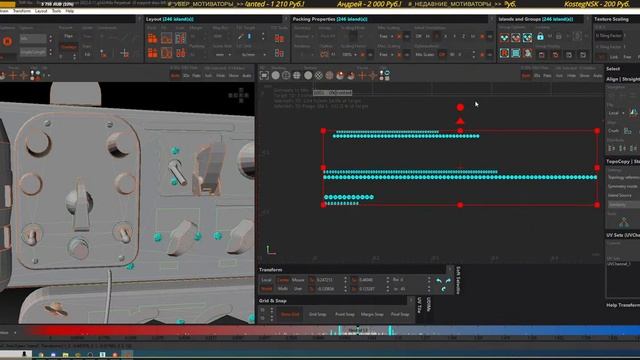Toggle Pixel Snap

(400, 314)
